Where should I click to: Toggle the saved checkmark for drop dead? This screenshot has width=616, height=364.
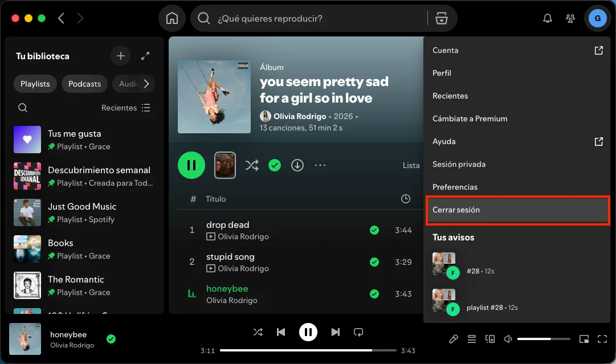coord(374,230)
